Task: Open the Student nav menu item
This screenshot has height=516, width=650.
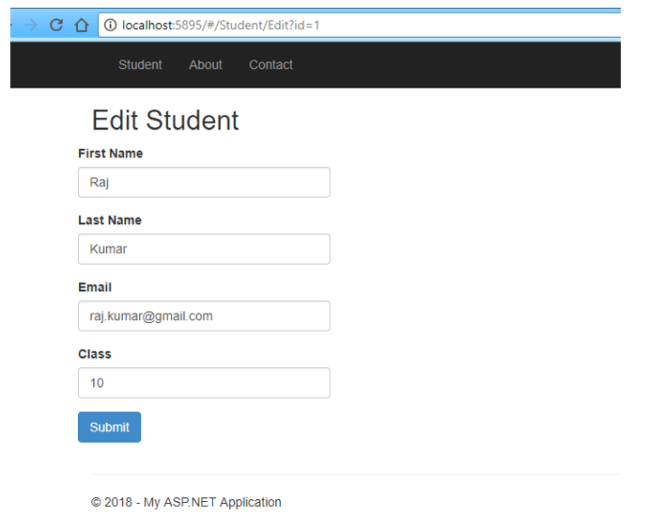Action: point(140,65)
